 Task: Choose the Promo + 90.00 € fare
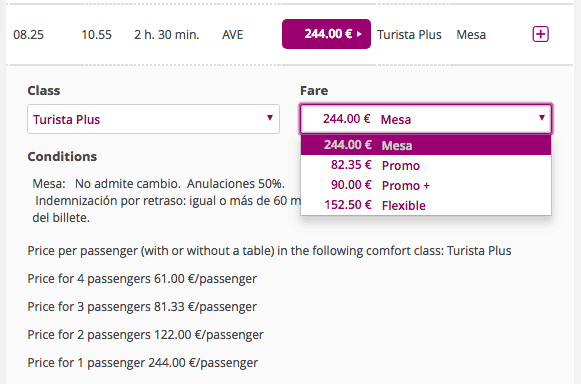426,185
